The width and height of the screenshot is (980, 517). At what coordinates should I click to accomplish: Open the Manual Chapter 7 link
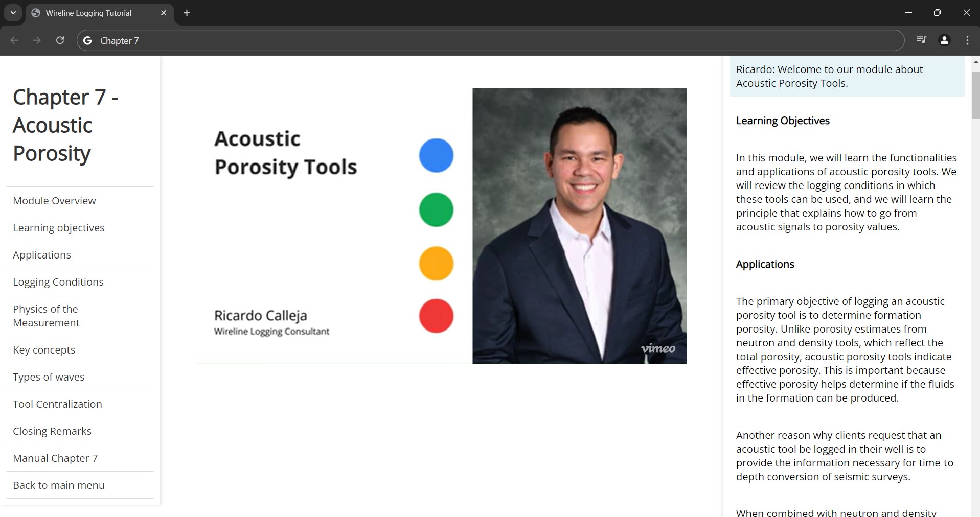(55, 458)
